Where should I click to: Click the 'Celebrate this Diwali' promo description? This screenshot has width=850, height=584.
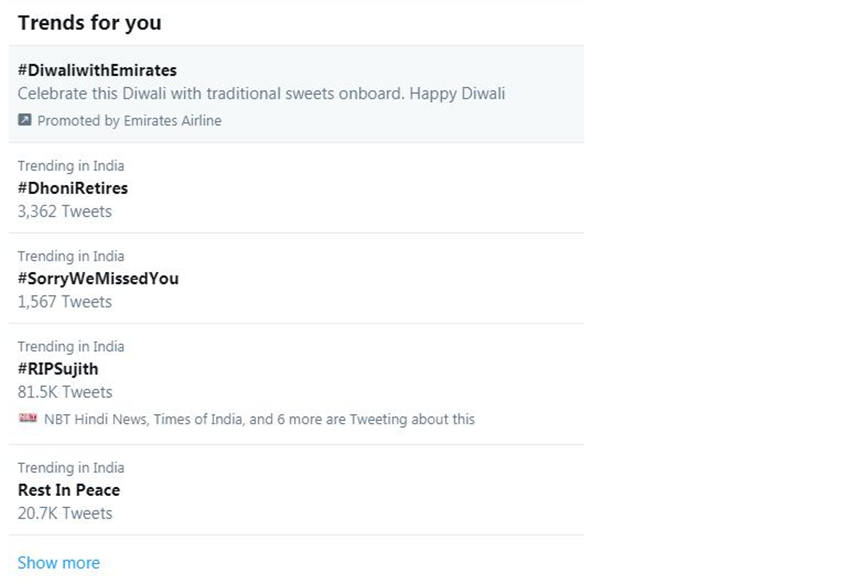tap(261, 94)
